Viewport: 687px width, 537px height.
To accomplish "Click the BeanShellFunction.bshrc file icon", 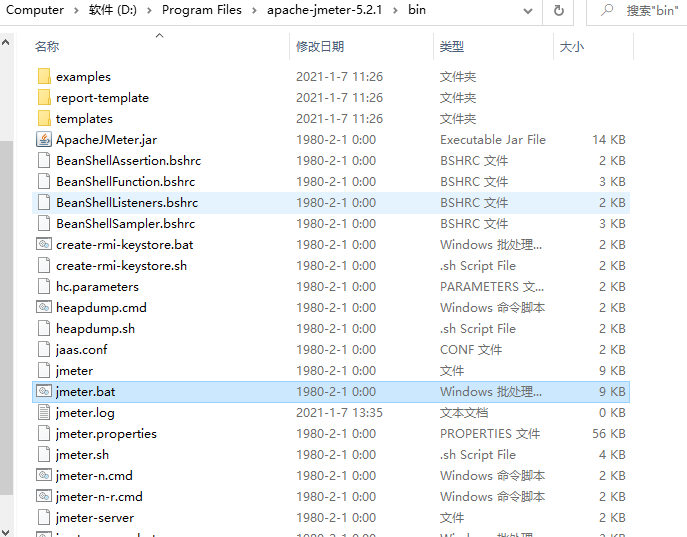I will pyautogui.click(x=44, y=181).
